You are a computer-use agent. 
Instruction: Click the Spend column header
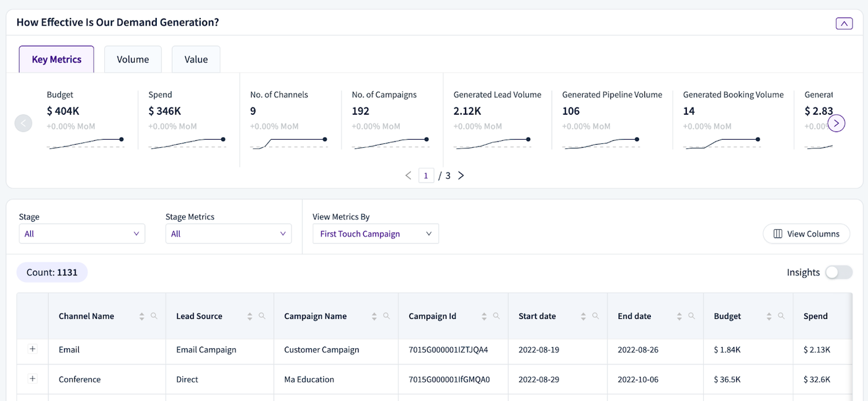pos(823,316)
